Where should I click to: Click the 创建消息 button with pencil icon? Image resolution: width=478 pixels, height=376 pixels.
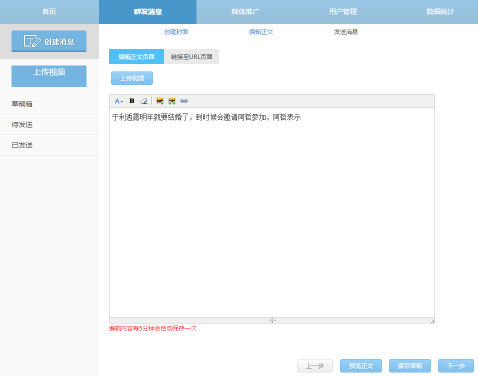49,41
